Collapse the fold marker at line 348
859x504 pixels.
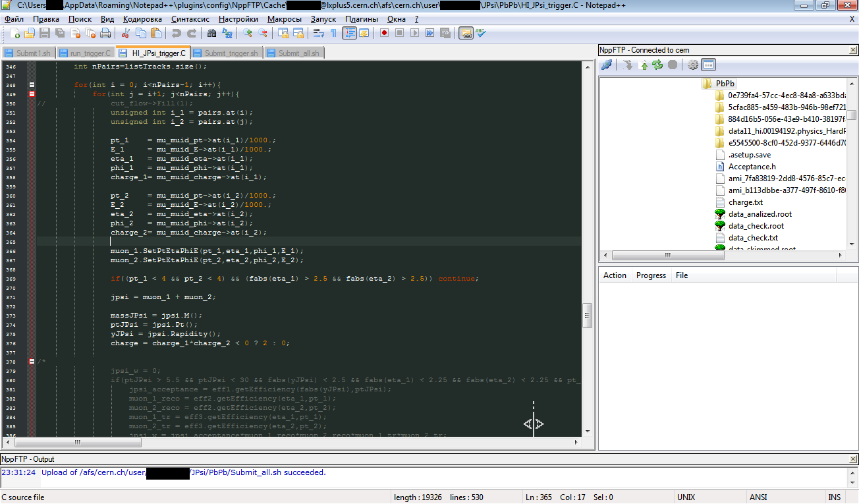[32, 85]
